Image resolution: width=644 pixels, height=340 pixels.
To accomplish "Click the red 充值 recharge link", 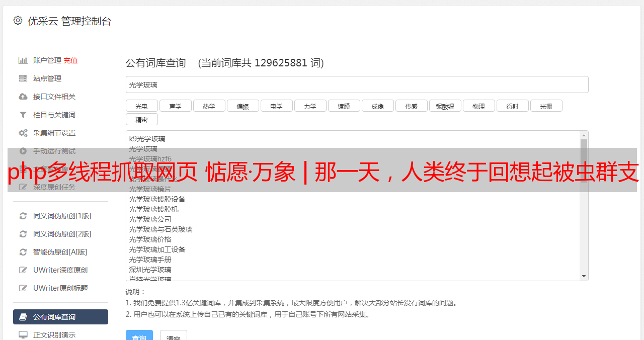I will 70,60.
